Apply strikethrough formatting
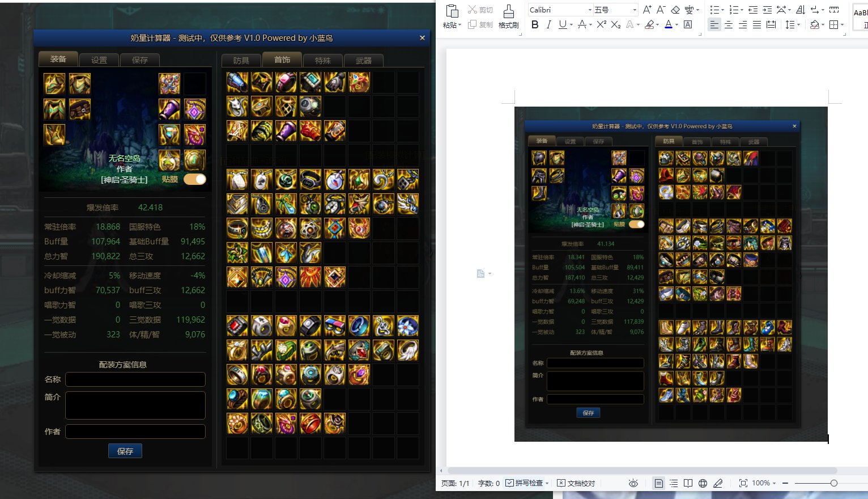Viewport: 868px width, 499px height. (581, 24)
